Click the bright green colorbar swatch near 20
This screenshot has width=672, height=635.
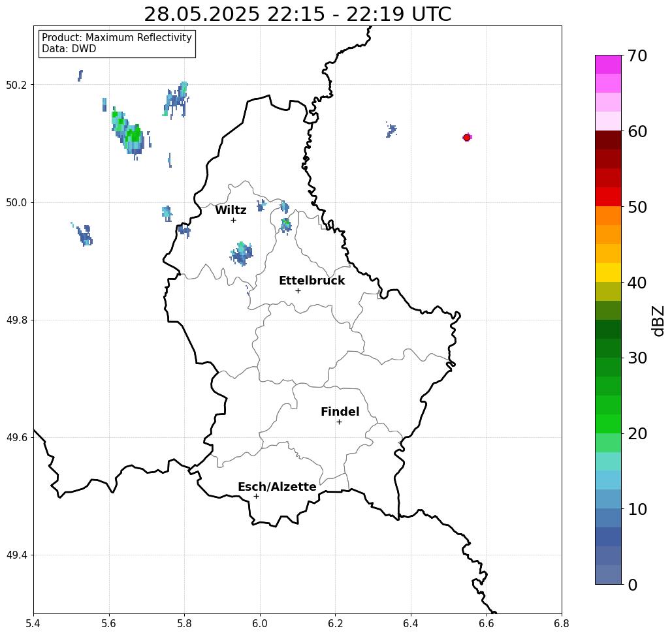[608, 424]
